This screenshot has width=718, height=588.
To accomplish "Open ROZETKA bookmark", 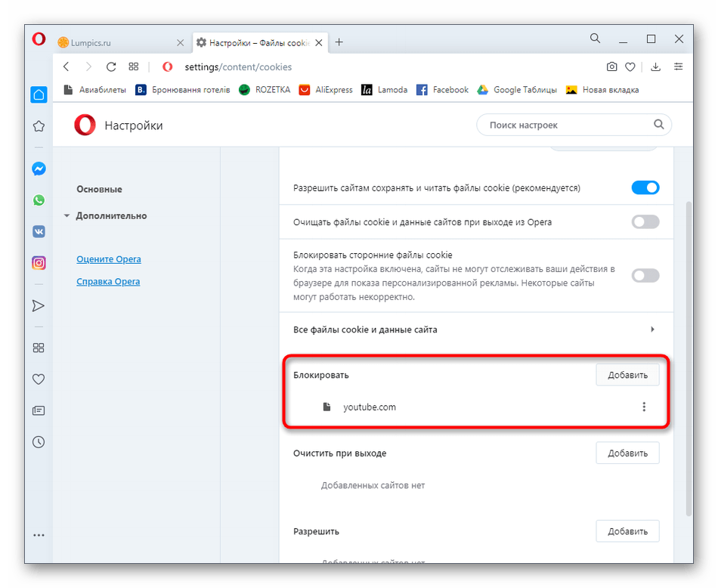I will pyautogui.click(x=265, y=90).
